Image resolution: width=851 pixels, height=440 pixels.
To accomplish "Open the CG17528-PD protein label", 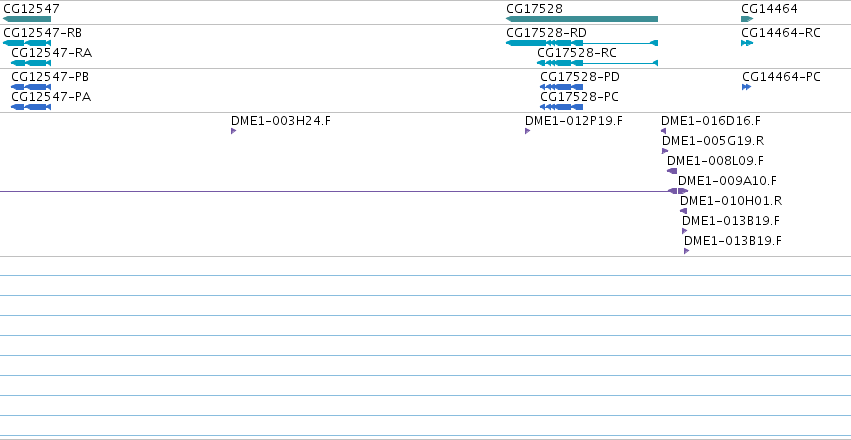I will (580, 77).
